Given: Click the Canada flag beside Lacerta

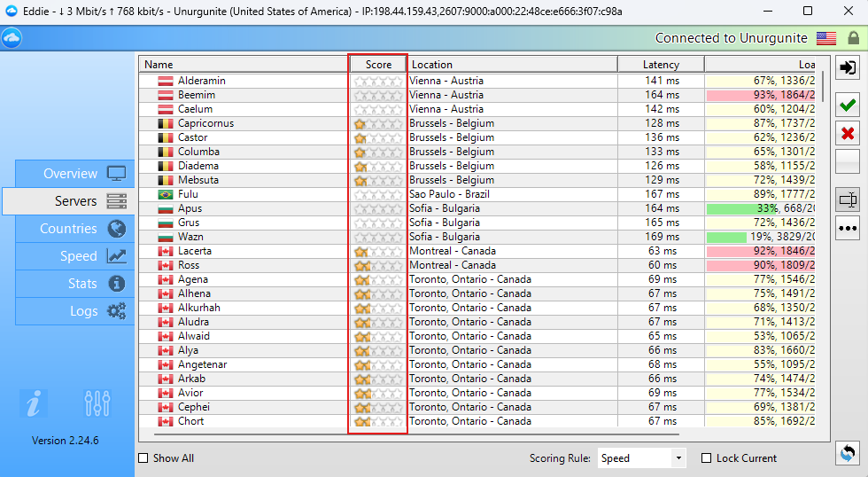Looking at the screenshot, I should click(x=166, y=251).
